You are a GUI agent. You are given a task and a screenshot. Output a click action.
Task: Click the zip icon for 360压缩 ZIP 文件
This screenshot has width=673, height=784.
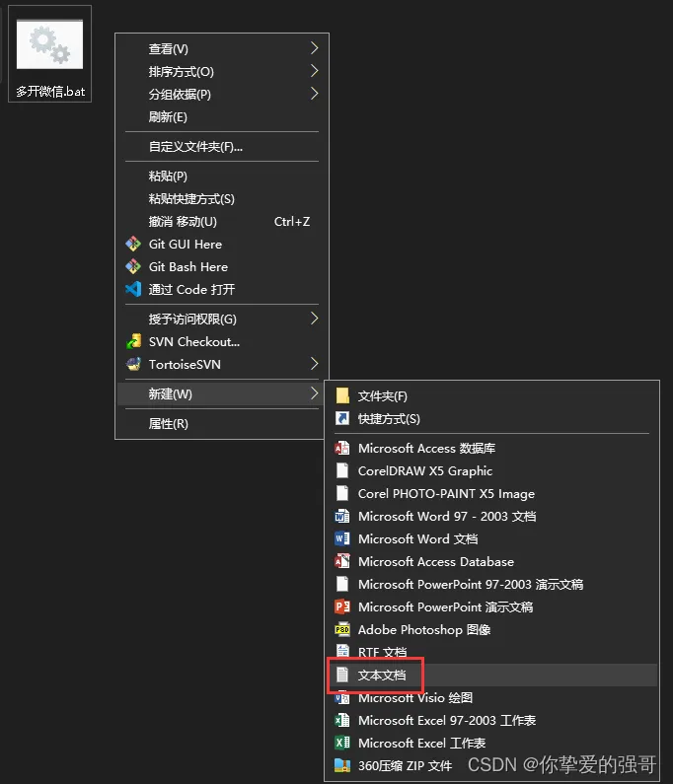(x=342, y=765)
